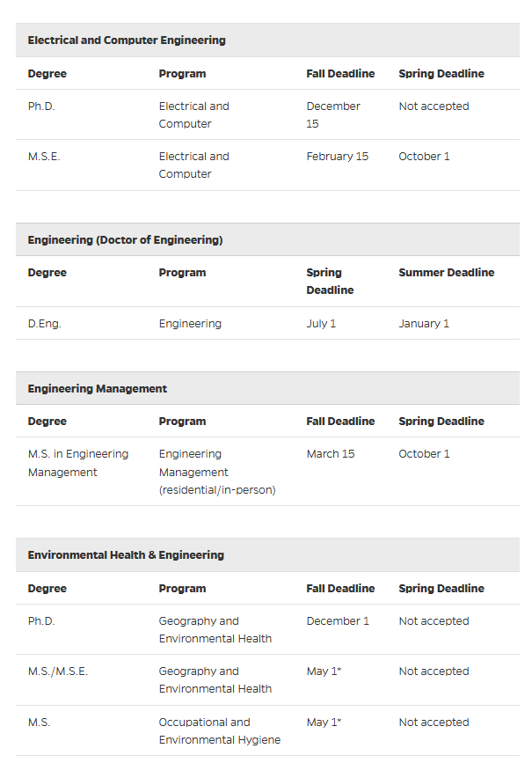Click the Environmental Health & Engineering header
Image resolution: width=532 pixels, height=763 pixels.
click(126, 554)
